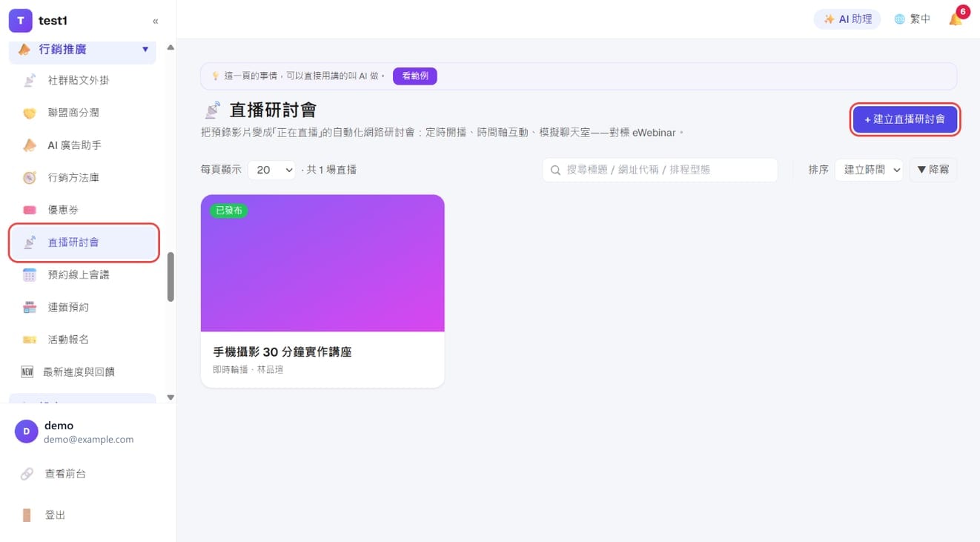Select 聯盟商分潤 from the sidebar
Image resolution: width=980 pixels, height=542 pixels.
click(x=84, y=113)
